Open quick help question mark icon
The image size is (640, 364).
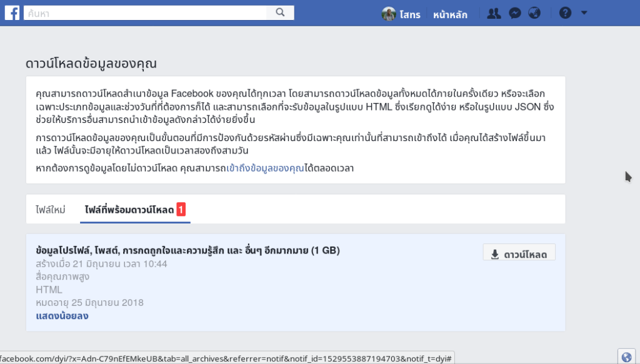pos(565,13)
